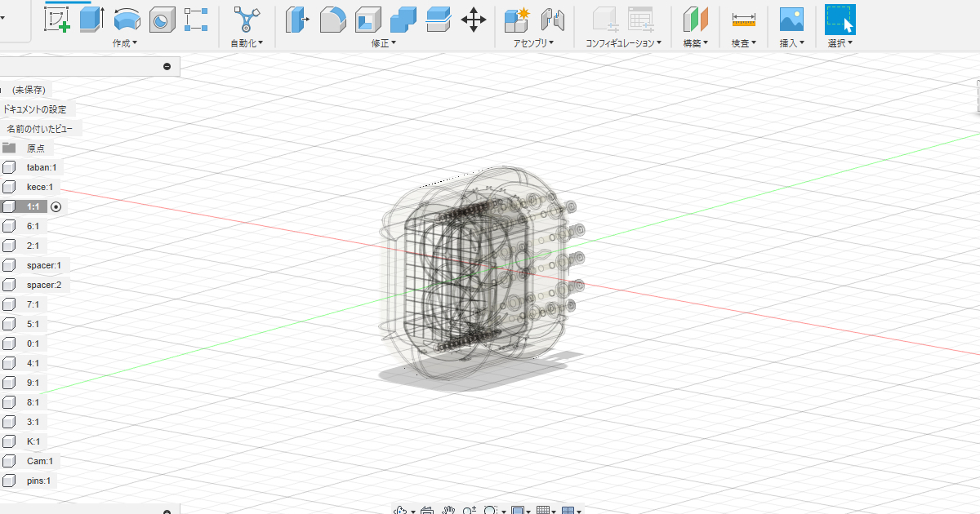The height and width of the screenshot is (514, 980).
Task: Collapse the browser panel with minus button
Action: click(x=167, y=66)
